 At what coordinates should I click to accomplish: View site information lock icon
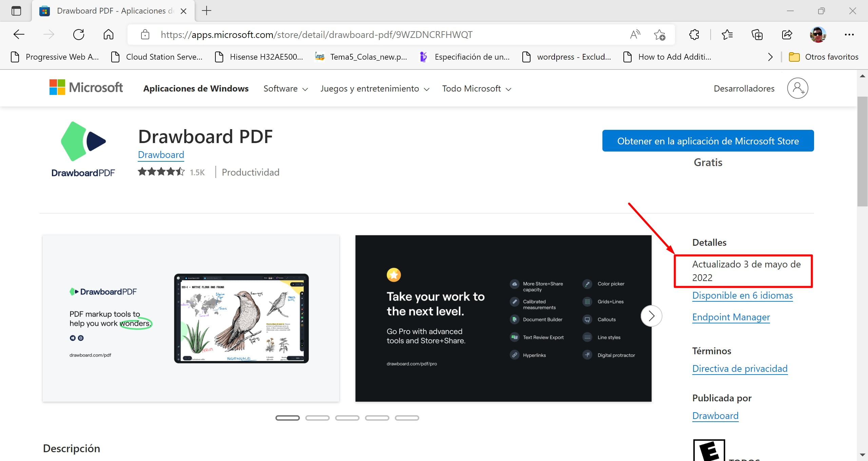[x=145, y=35]
